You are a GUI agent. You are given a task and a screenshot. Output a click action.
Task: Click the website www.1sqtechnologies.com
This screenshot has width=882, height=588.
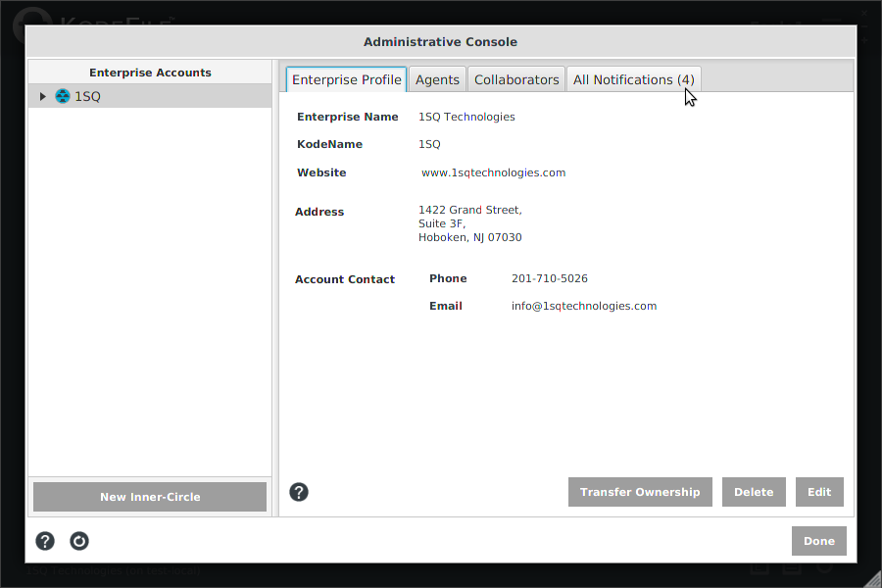tap(493, 172)
